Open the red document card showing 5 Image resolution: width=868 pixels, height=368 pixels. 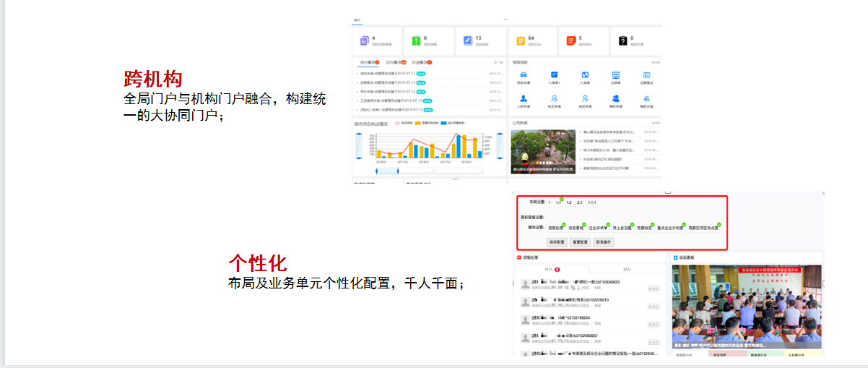[x=583, y=41]
